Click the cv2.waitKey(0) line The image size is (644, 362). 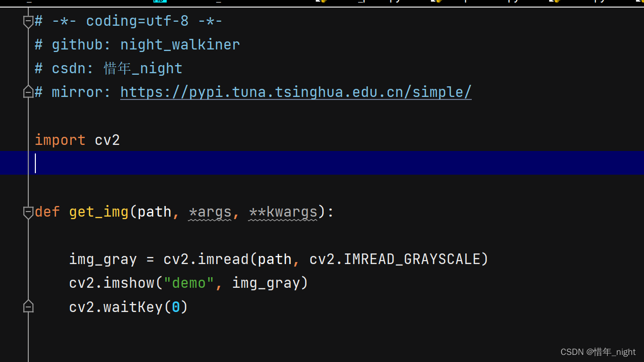128,306
